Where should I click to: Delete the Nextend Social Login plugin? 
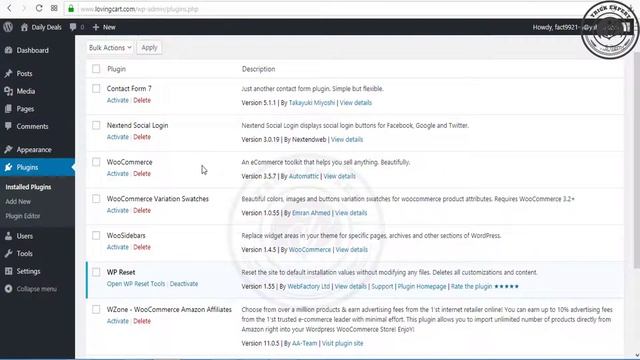(x=142, y=137)
